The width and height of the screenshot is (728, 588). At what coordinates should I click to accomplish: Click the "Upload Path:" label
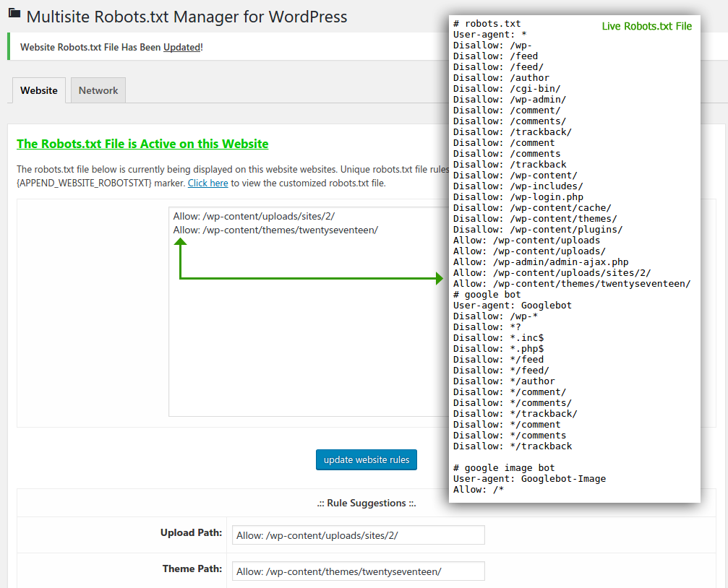191,533
